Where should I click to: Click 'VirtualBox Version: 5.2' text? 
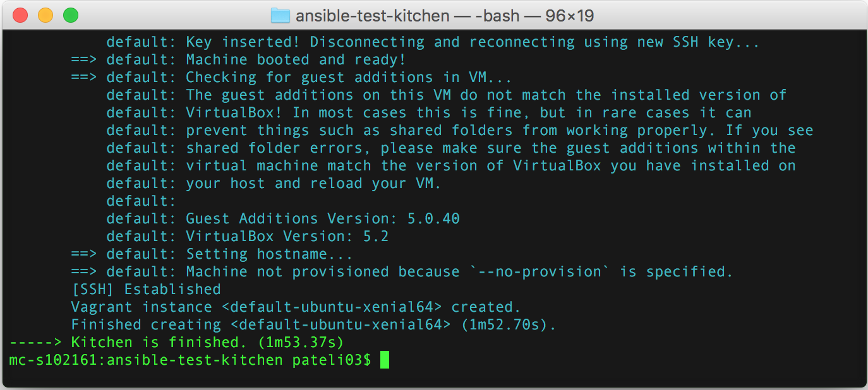287,237
